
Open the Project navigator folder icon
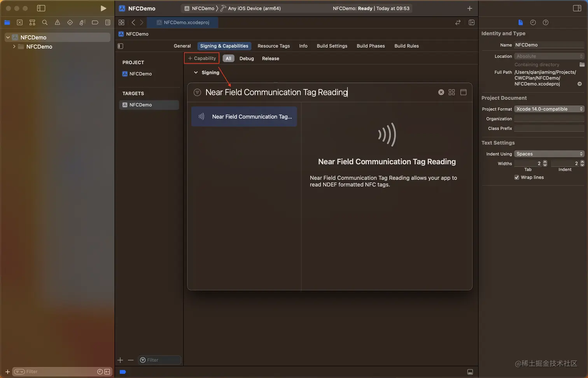tap(7, 23)
